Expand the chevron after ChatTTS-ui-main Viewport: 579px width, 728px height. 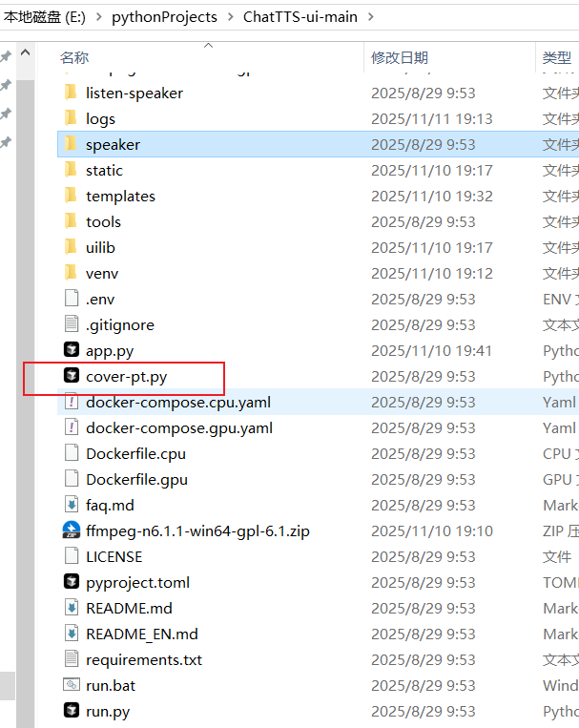coord(370,17)
